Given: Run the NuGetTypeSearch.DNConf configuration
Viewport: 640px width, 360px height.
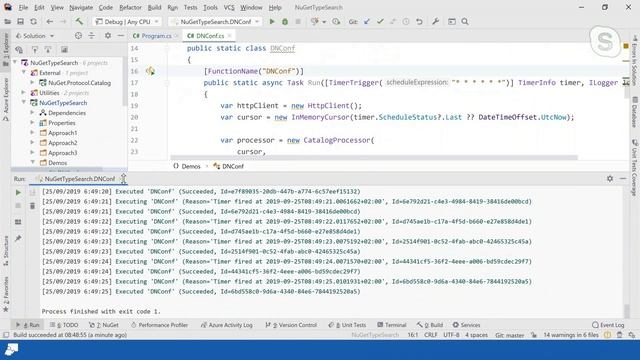Looking at the screenshot, I should (272, 22).
